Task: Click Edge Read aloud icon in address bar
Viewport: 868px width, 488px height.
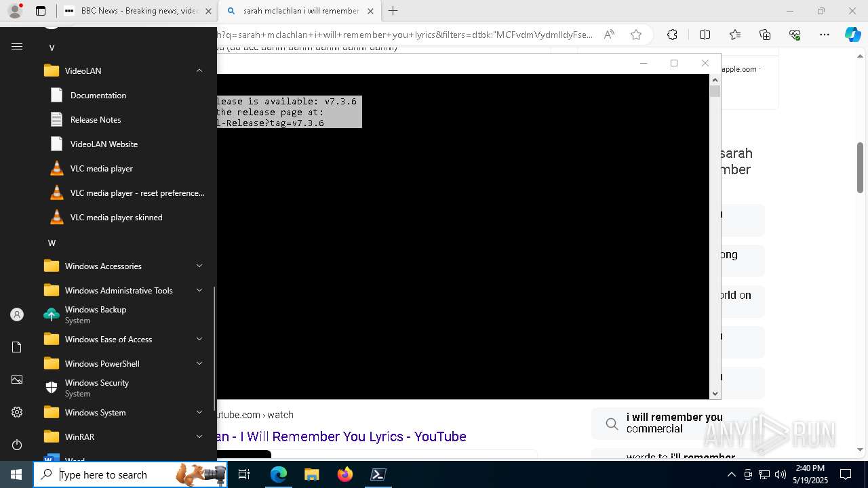Action: tap(609, 35)
